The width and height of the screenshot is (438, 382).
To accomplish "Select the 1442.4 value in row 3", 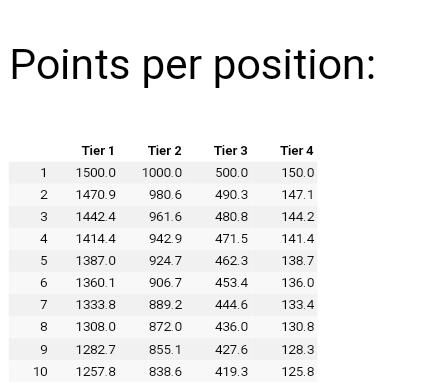I will [96, 217].
